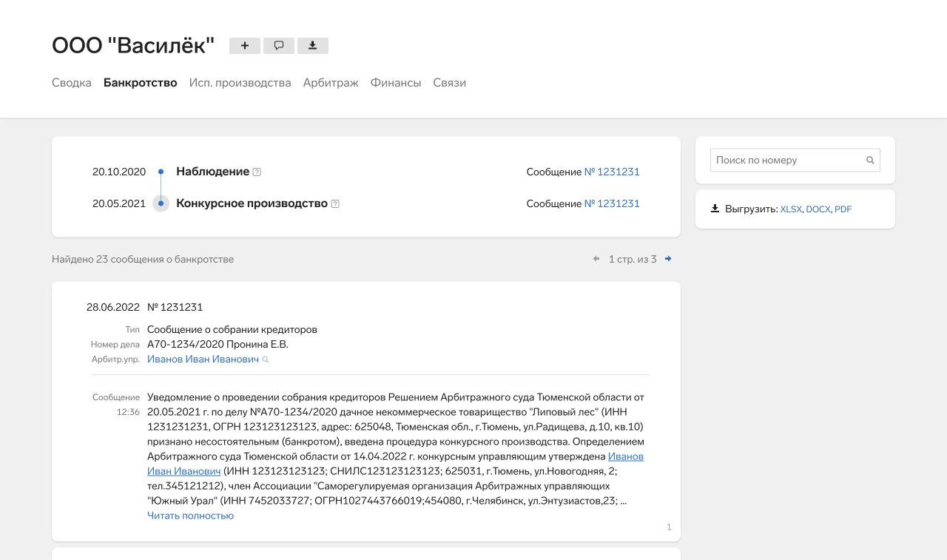947x560 pixels.
Task: Click the plus button next to company name
Action: pyautogui.click(x=245, y=46)
